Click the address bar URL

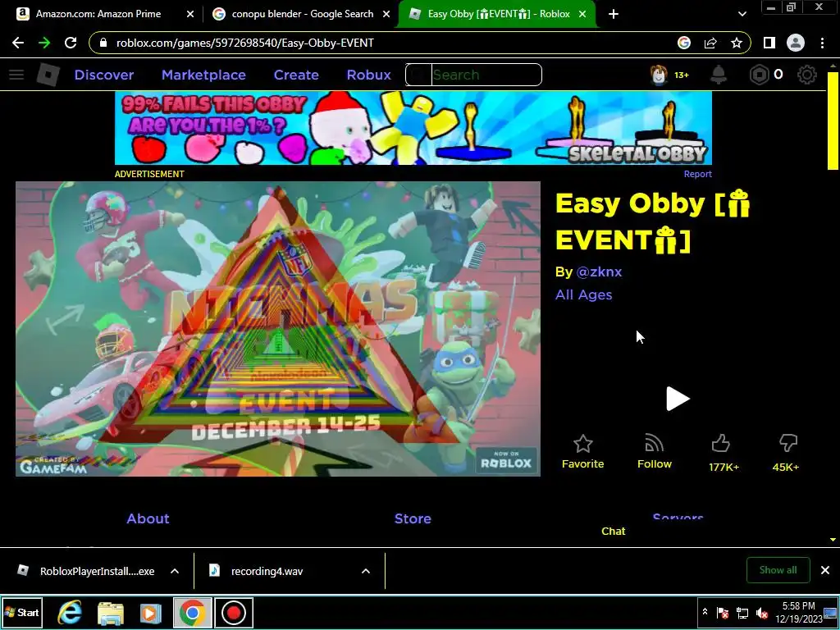point(244,43)
